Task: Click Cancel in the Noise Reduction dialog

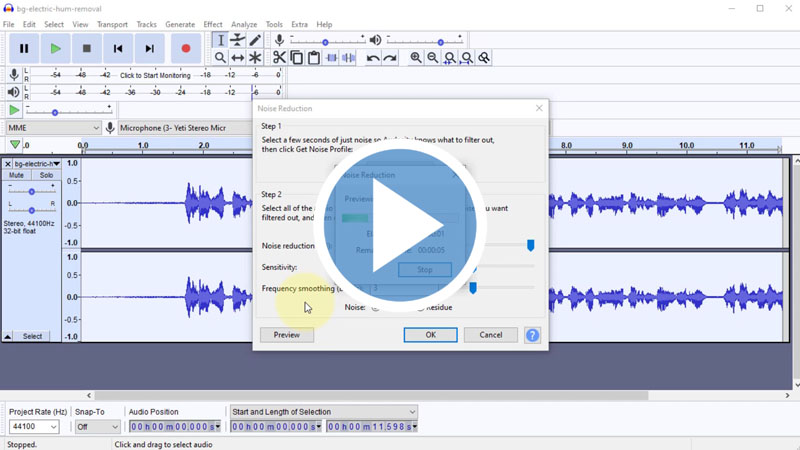Action: pos(491,335)
